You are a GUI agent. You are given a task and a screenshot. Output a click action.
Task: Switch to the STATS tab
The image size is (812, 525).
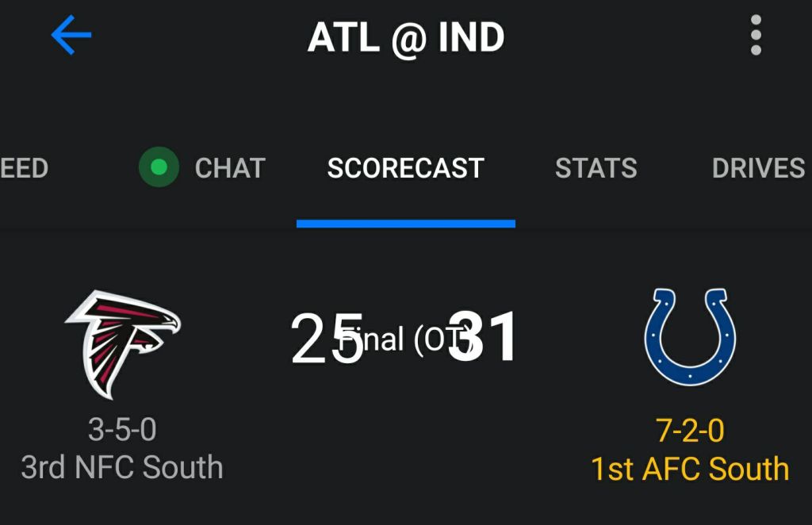[x=596, y=168]
